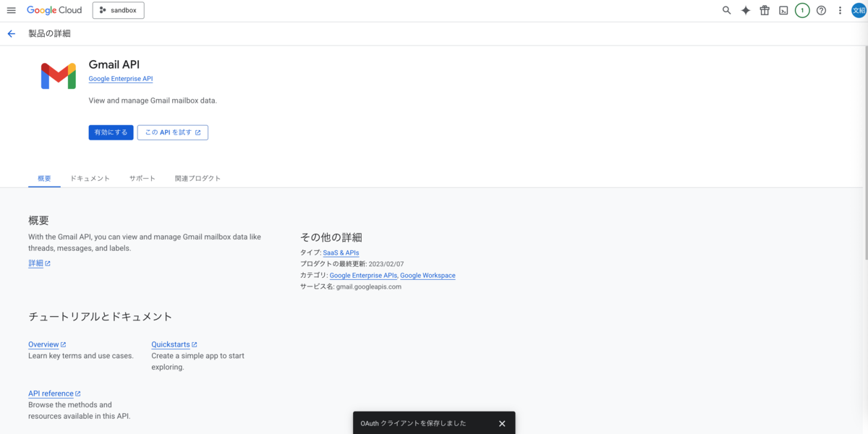
Task: Click the search magnifier icon
Action: [x=727, y=10]
